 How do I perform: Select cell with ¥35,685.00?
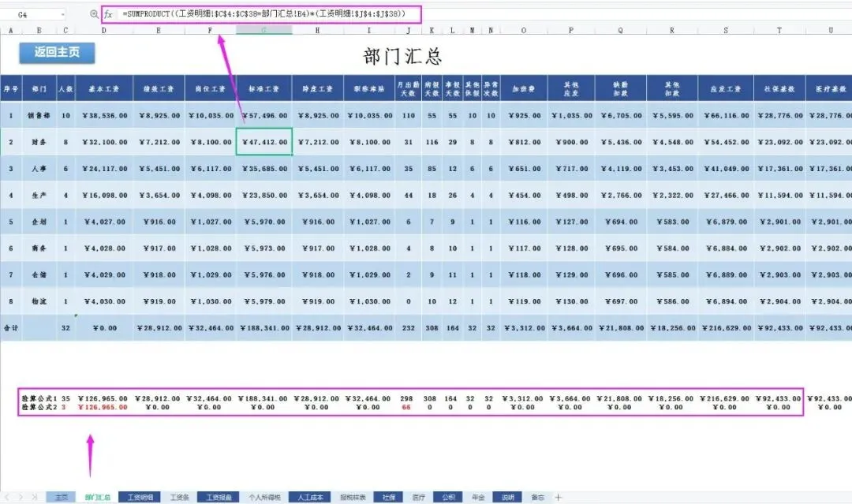[264, 168]
